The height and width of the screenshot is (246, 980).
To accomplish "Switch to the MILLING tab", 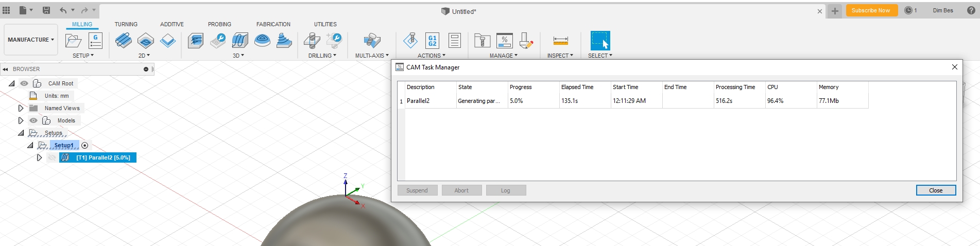I will 82,24.
